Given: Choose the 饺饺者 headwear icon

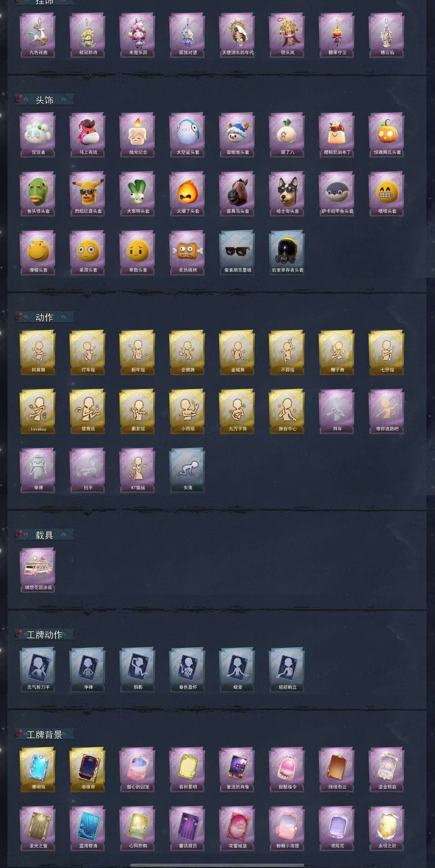Looking at the screenshot, I should tap(38, 135).
